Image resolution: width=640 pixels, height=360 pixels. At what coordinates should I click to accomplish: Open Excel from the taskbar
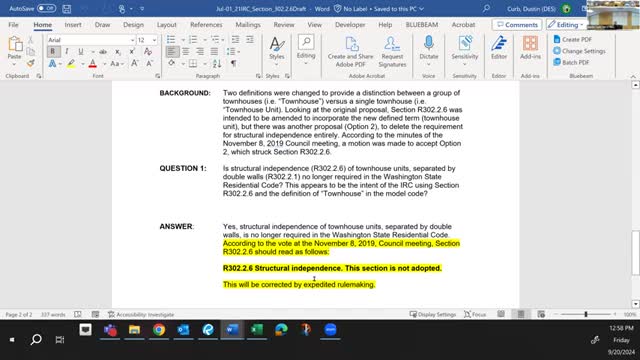click(257, 329)
